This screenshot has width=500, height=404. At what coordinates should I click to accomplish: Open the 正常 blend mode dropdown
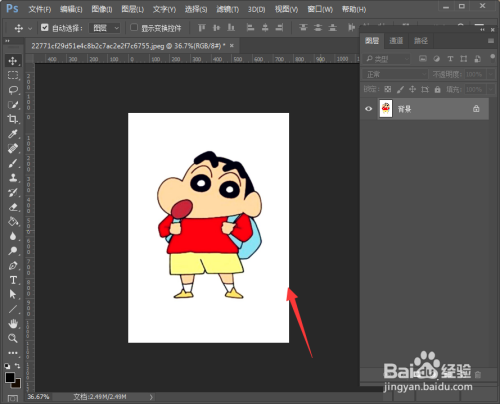coord(395,74)
